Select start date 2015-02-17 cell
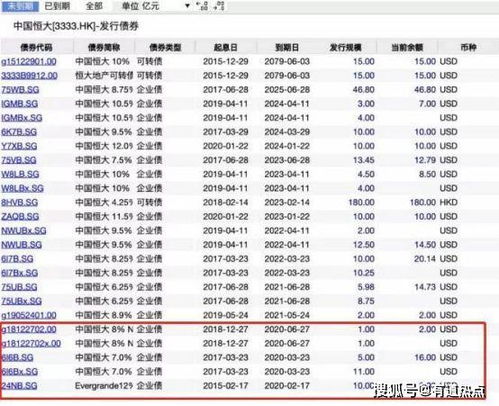The width and height of the screenshot is (499, 406). pyautogui.click(x=226, y=386)
